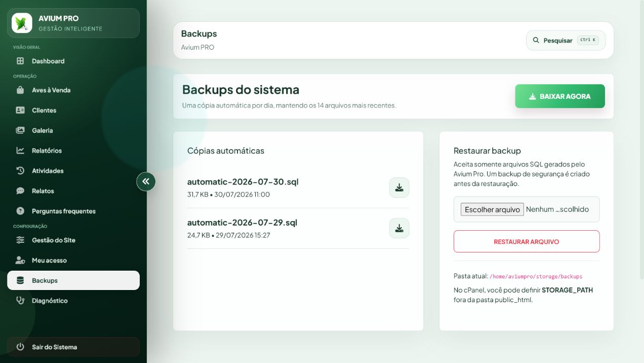This screenshot has width=644, height=363.
Task: Go to Aves à Venda
Action: [x=73, y=90]
